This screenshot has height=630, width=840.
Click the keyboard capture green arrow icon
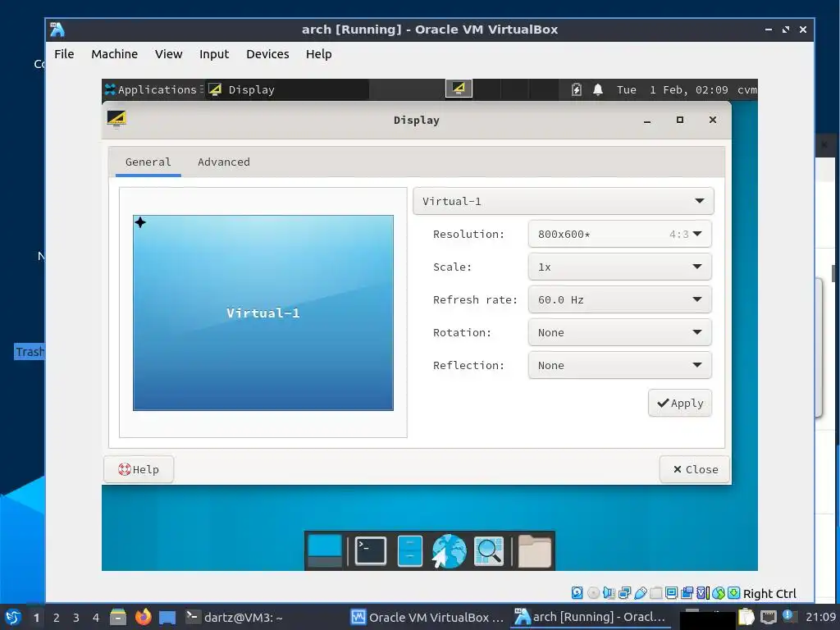point(734,592)
